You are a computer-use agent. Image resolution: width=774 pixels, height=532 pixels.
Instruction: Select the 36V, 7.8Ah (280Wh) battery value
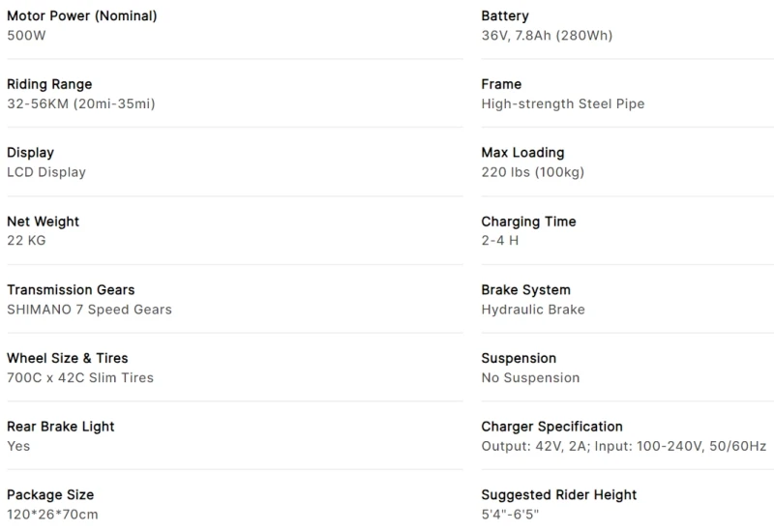547,36
